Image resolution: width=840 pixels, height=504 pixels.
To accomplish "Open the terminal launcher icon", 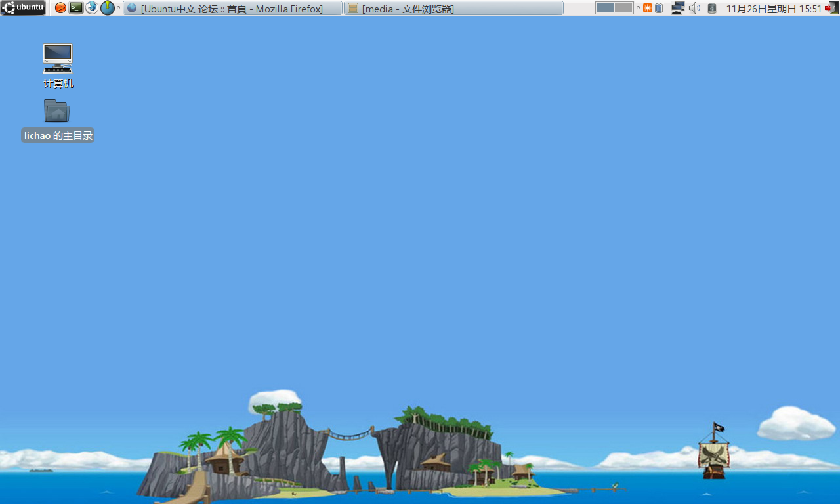I will pos(76,8).
